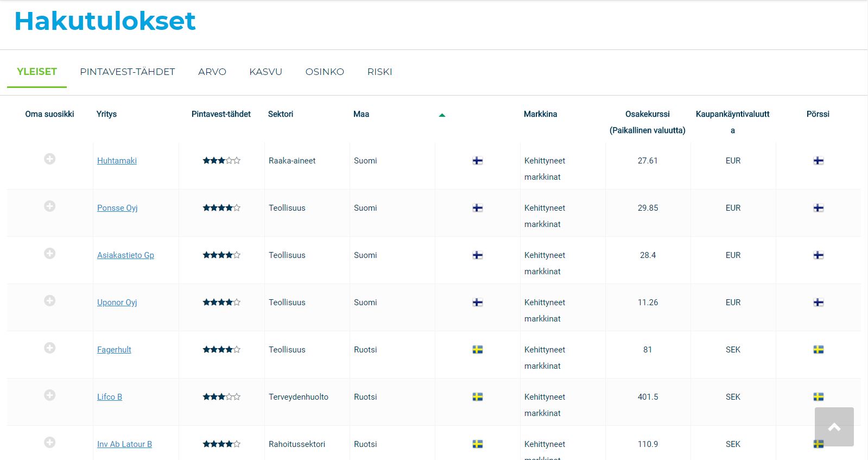Viewport: 868px width, 460px height.
Task: Add Huhtamaki to favorites with plus icon
Action: pyautogui.click(x=49, y=159)
